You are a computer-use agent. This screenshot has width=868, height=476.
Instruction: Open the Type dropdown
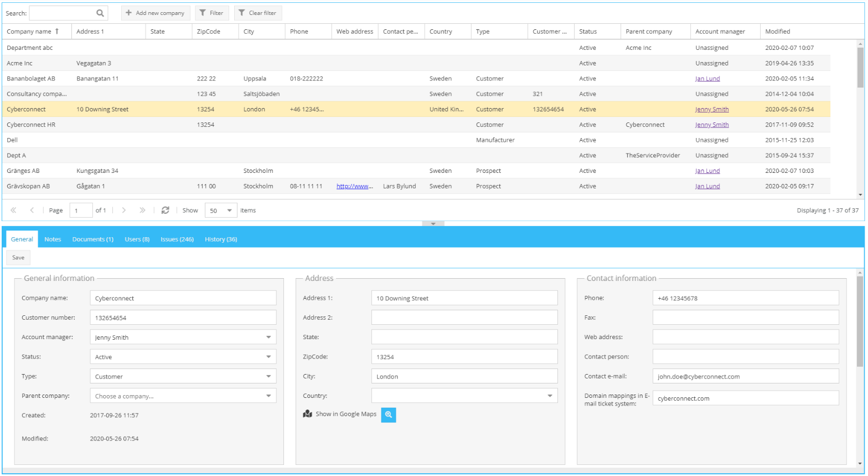coord(268,376)
